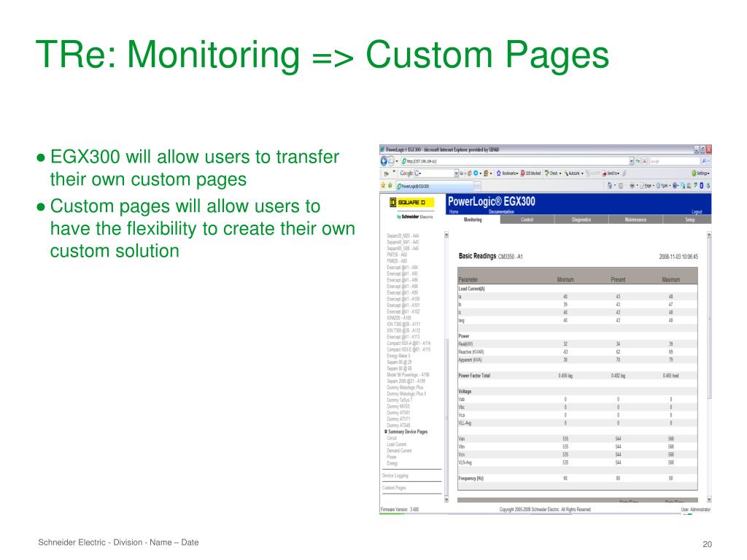The image size is (747, 560).
Task: Select device Enercept @41 - A100
Action: point(403,299)
